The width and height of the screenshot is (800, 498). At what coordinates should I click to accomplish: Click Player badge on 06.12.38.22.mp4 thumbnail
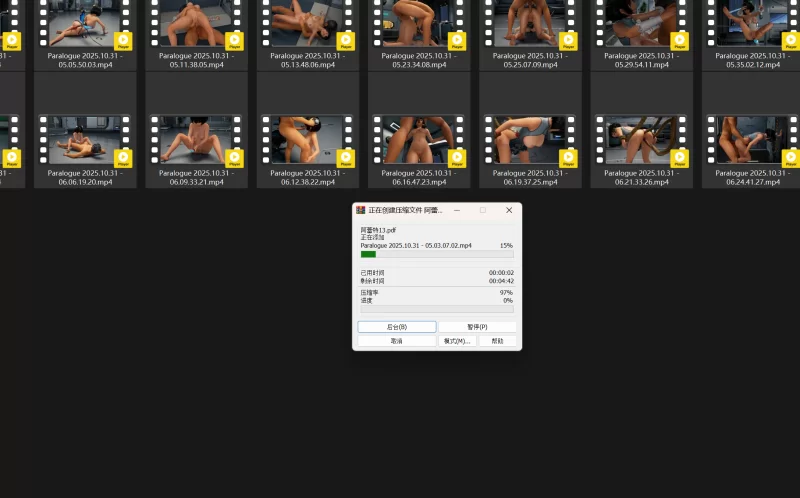click(x=345, y=158)
